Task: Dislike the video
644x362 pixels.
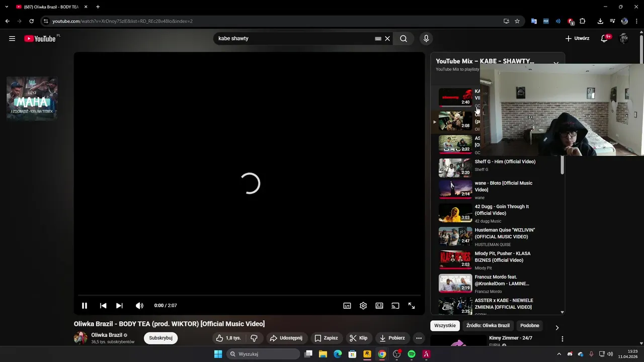Action: point(254,338)
